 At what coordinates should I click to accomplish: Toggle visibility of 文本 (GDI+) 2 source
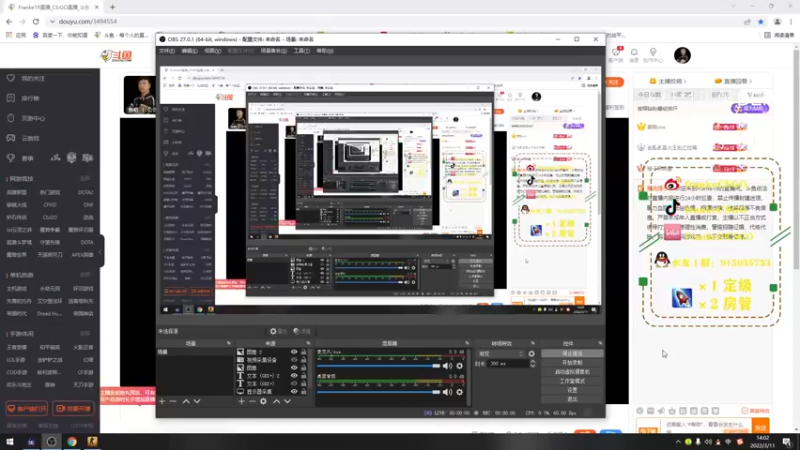tap(294, 376)
